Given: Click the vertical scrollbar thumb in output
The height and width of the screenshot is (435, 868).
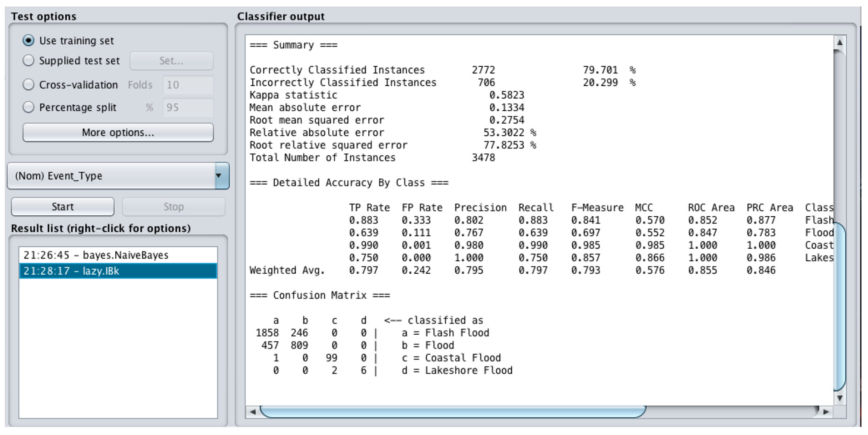Looking at the screenshot, I should [839, 306].
